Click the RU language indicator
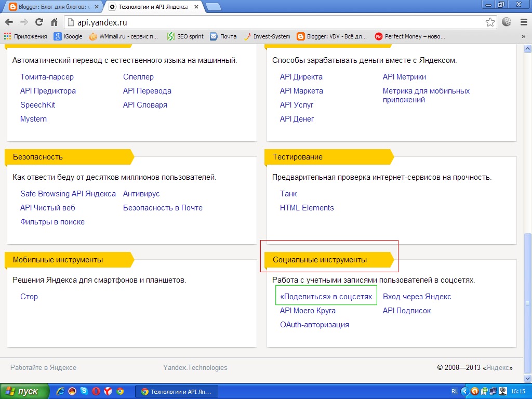This screenshot has width=532, height=399. coord(455,392)
